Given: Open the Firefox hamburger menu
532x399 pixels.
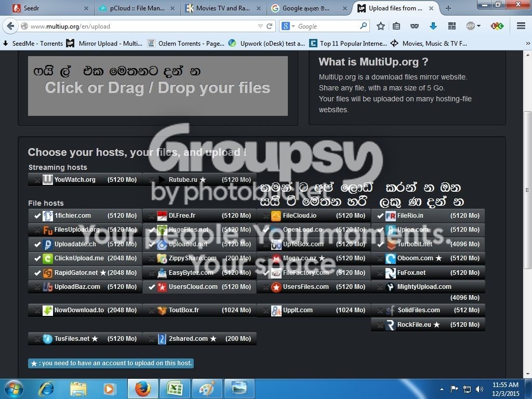Looking at the screenshot, I should coord(521,26).
